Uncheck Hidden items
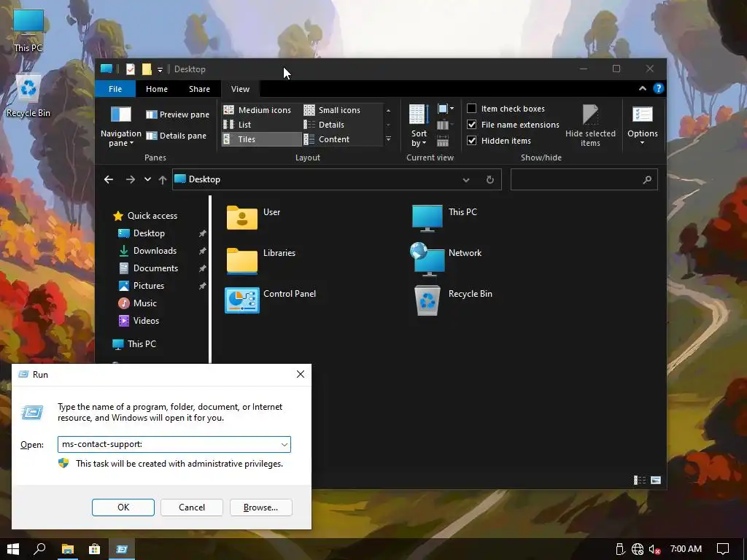This screenshot has width=747, height=560. coord(499,141)
